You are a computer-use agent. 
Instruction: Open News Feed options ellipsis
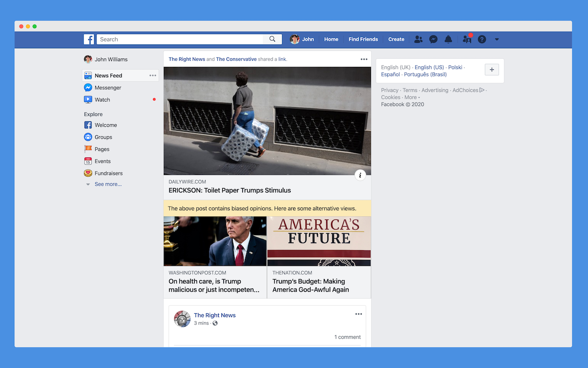click(153, 75)
